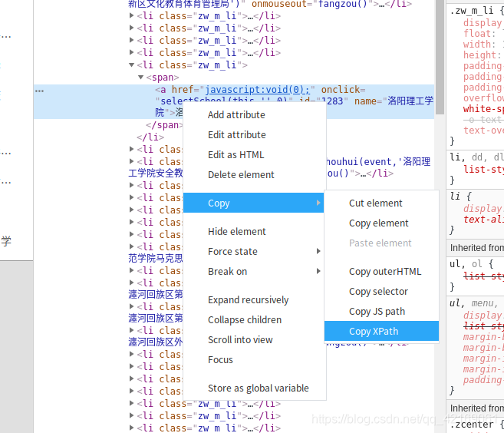The width and height of the screenshot is (504, 433).
Task: Choose Add attribute in context menu
Action: [236, 115]
